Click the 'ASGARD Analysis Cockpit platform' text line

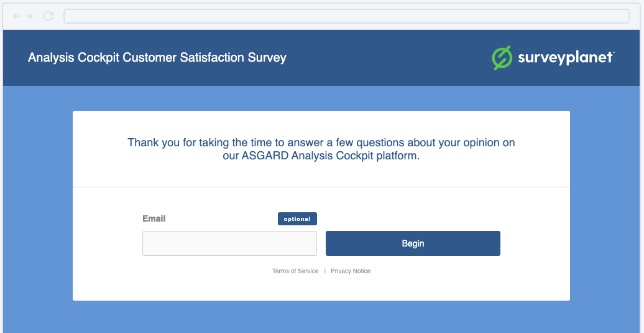pyautogui.click(x=321, y=156)
